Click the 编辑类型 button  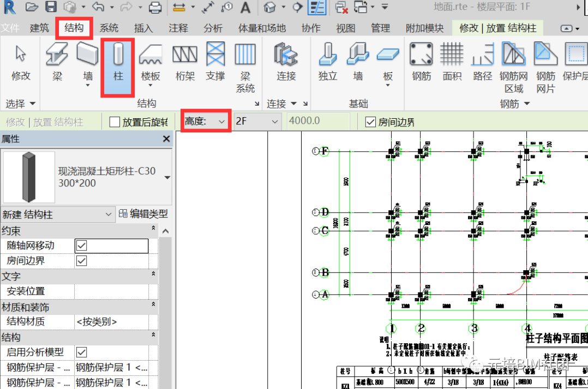[x=143, y=214]
